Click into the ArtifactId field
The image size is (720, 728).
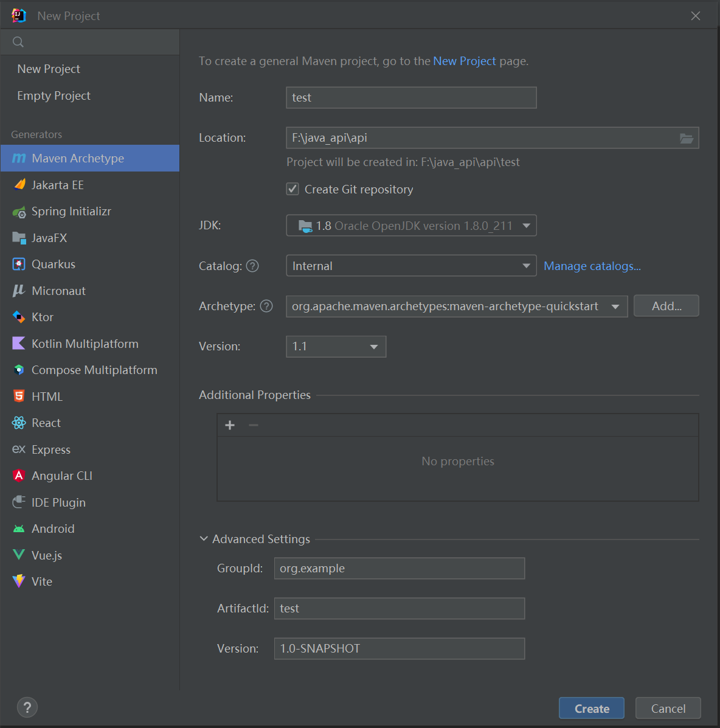400,609
